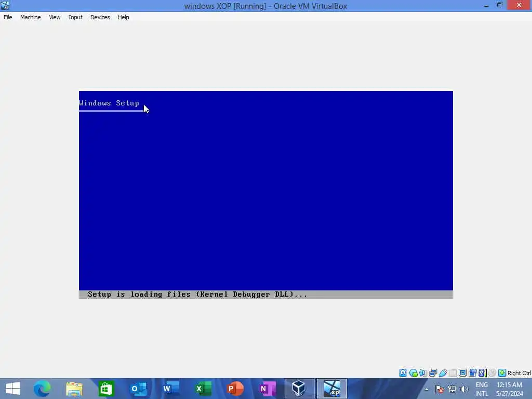Click the VirtualBox window title bar icon
The height and width of the screenshot is (399, 532).
click(x=5, y=5)
